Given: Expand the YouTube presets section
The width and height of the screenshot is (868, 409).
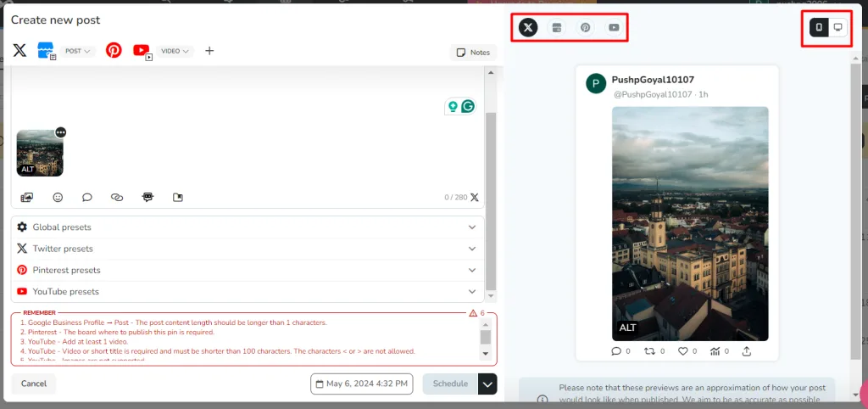Looking at the screenshot, I should pos(248,292).
